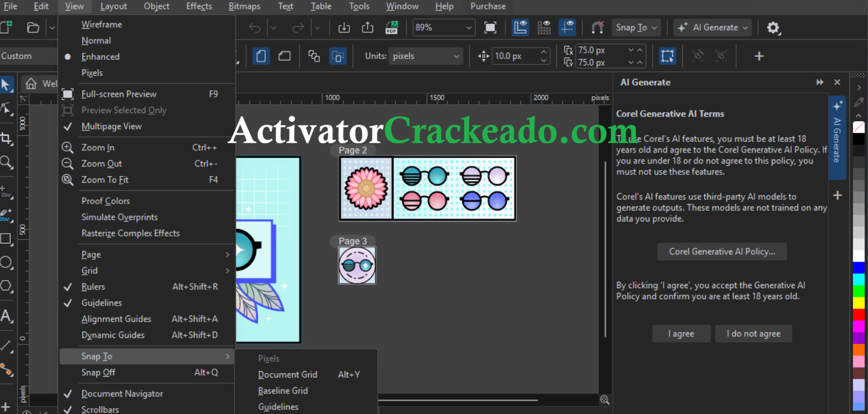Open the undo history dropdown arrow
The height and width of the screenshot is (414, 868).
tap(274, 27)
